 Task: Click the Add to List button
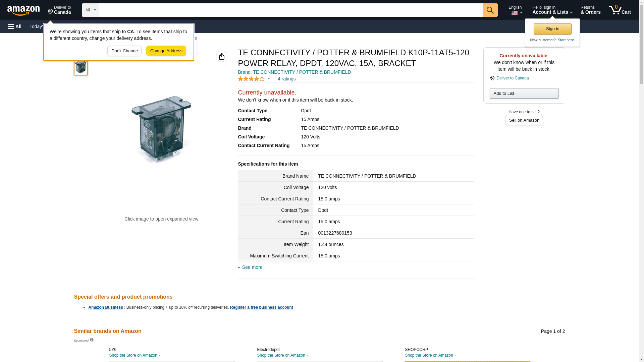[524, 93]
